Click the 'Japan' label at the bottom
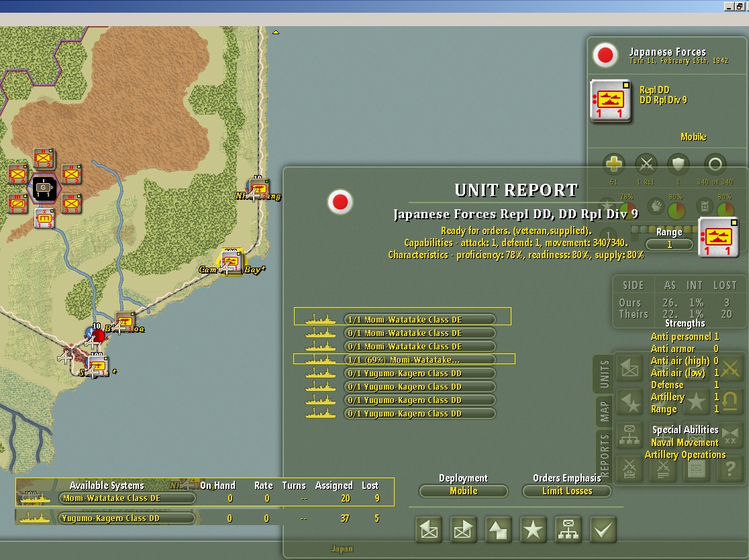The height and width of the screenshot is (560, 749). [342, 549]
